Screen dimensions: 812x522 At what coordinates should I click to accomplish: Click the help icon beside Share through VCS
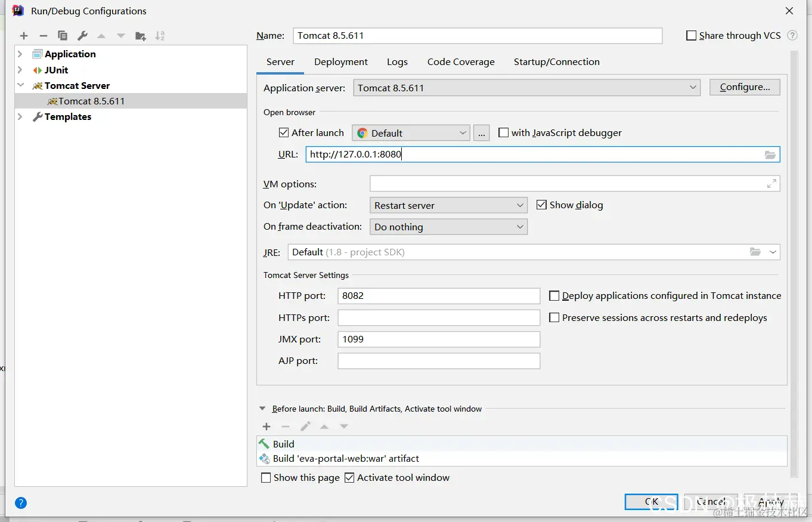tap(792, 35)
